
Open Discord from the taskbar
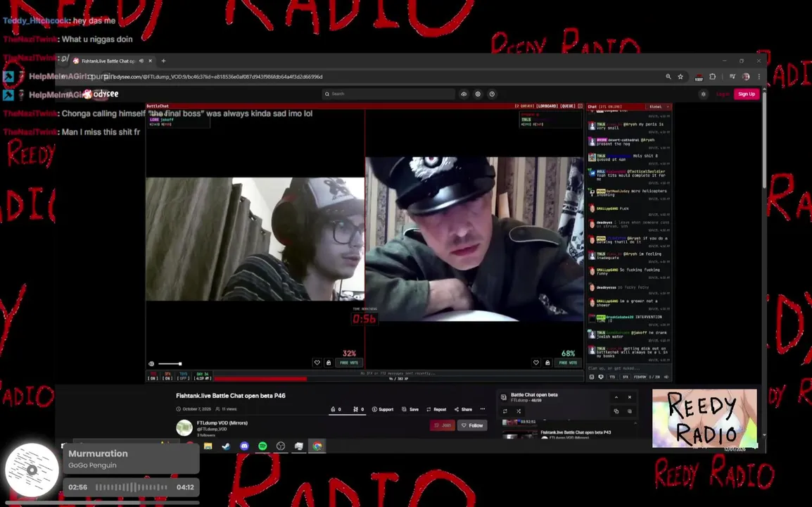coord(244,446)
